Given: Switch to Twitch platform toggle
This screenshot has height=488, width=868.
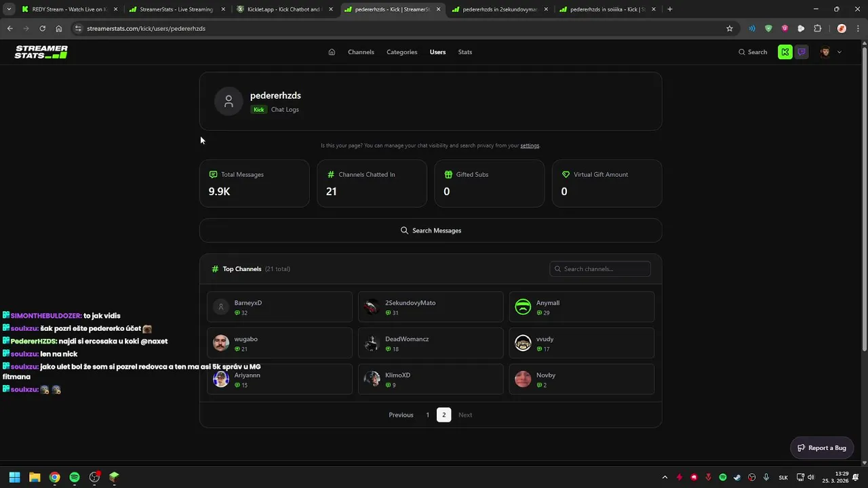Looking at the screenshot, I should point(802,52).
